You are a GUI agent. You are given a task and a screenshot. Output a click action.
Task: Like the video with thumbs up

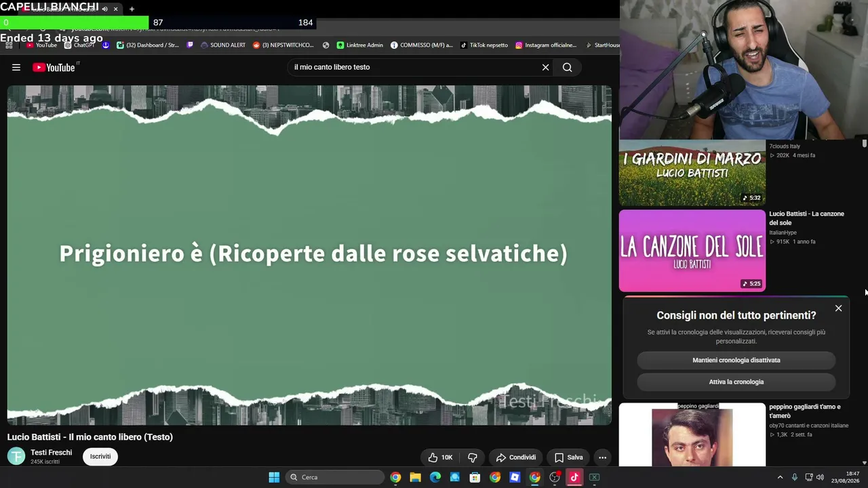tap(440, 457)
